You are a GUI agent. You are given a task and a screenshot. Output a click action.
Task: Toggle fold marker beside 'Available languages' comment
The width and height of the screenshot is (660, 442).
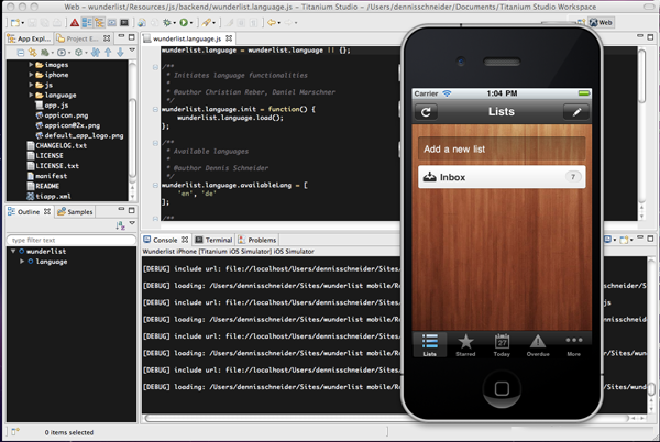click(x=155, y=143)
